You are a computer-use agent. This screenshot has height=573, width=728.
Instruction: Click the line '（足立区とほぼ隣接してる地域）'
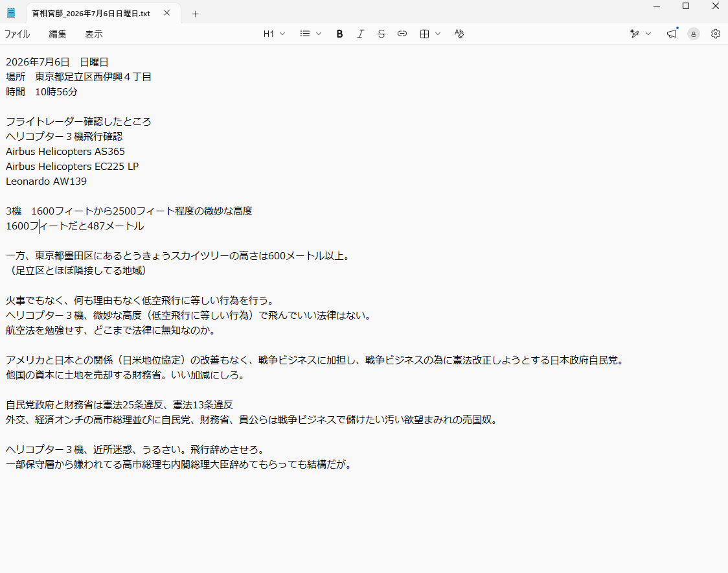click(x=77, y=271)
